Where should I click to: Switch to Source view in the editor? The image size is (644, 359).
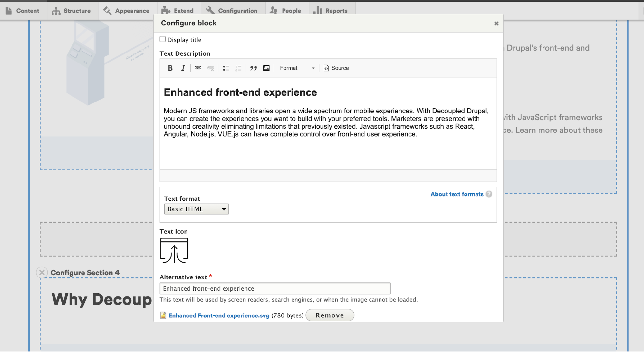(x=336, y=68)
